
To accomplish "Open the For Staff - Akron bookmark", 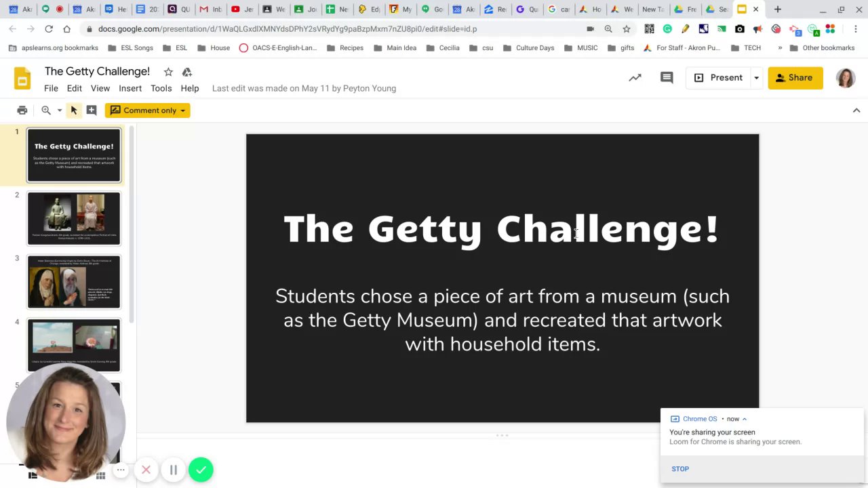I will click(x=682, y=48).
